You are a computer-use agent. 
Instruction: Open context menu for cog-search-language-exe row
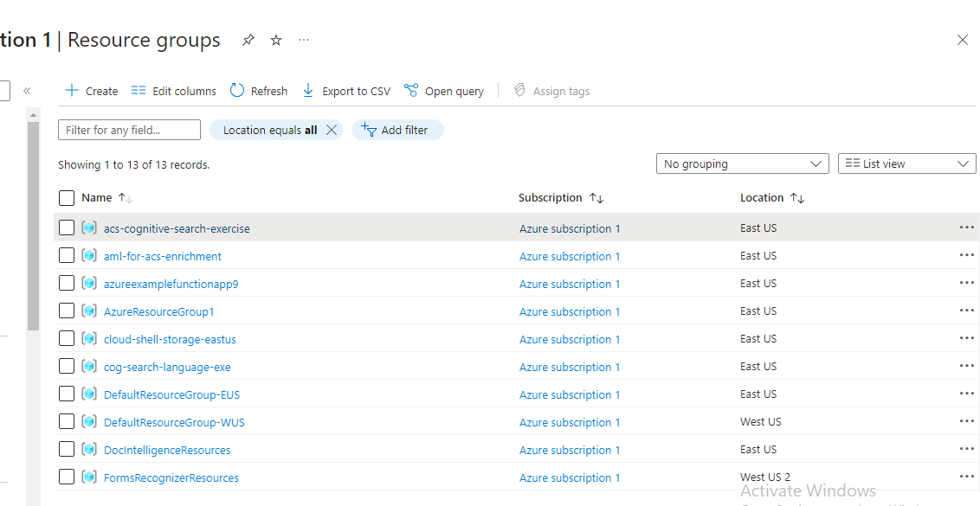pos(966,365)
